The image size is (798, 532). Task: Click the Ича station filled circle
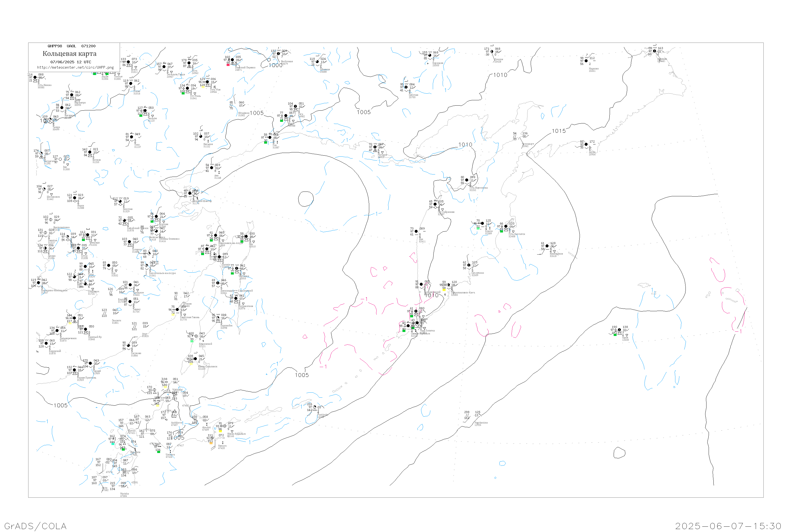pos(416,231)
